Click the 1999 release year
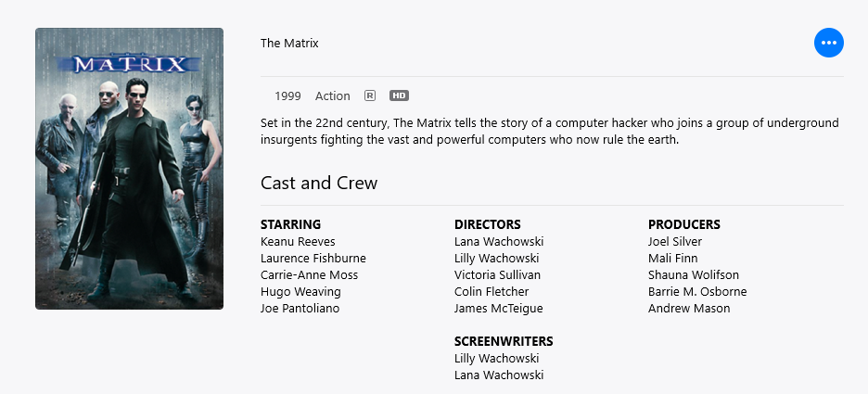Viewport: 868px width, 394px height. [287, 96]
